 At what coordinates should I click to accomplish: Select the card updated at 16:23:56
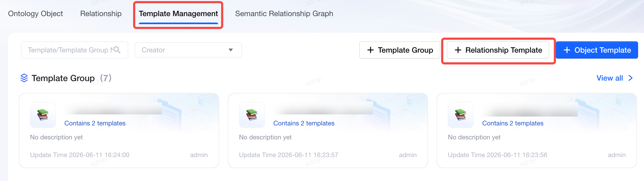tap(537, 131)
